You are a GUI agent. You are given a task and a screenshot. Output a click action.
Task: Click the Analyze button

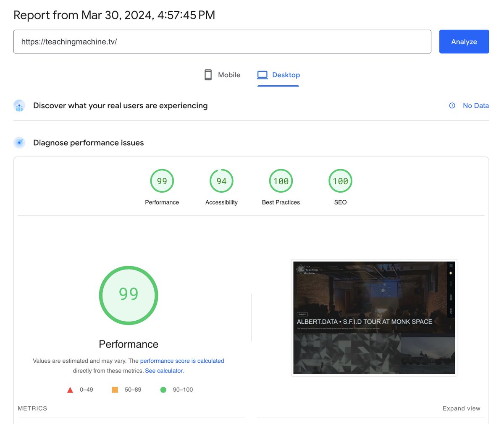pyautogui.click(x=464, y=42)
